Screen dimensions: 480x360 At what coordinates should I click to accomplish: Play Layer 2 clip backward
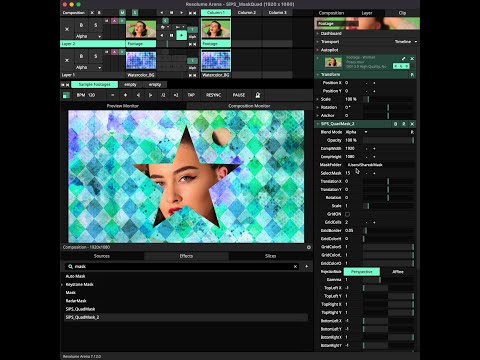pyautogui.click(x=162, y=35)
